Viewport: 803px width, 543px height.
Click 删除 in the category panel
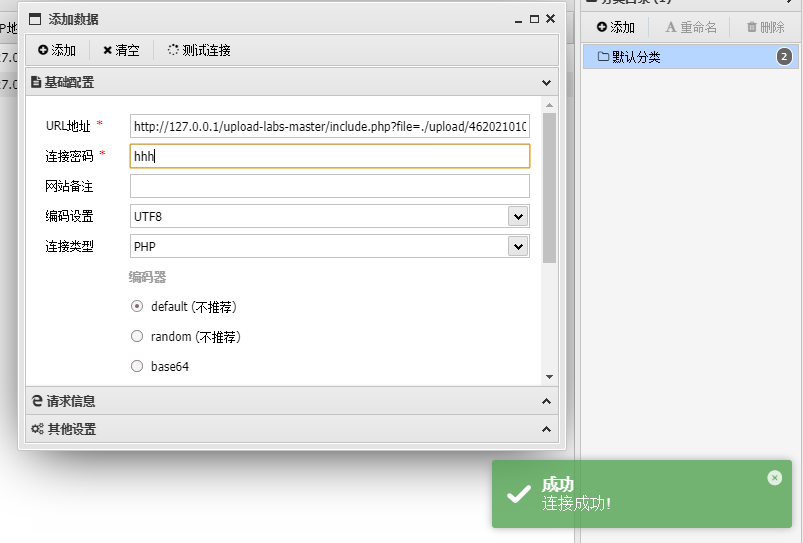click(766, 27)
